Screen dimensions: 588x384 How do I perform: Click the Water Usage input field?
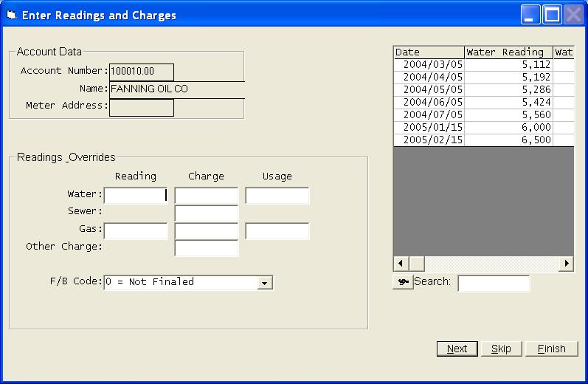coord(277,196)
